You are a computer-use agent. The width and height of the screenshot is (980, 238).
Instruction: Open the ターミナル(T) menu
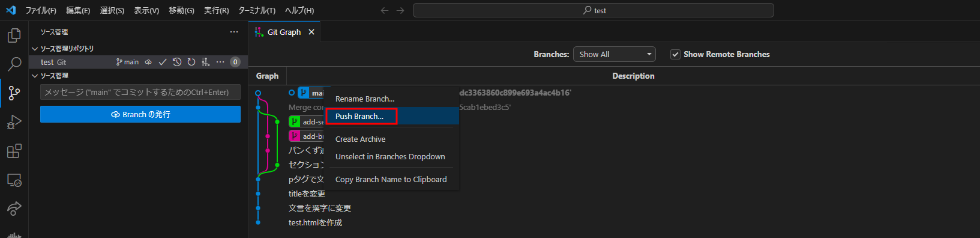coord(257,10)
